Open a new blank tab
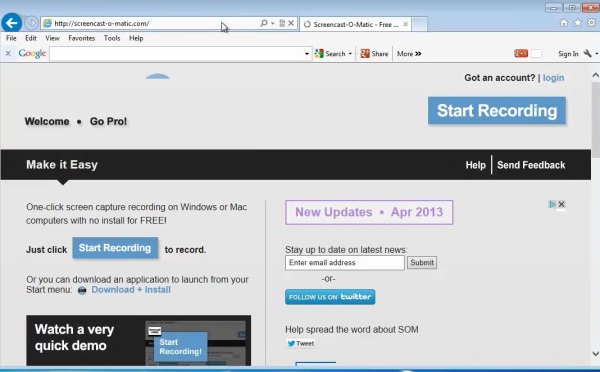Screen dimensions: 600x372 point(420,24)
